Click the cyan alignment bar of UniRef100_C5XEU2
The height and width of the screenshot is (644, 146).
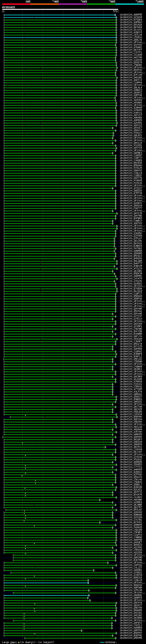coord(60,37)
